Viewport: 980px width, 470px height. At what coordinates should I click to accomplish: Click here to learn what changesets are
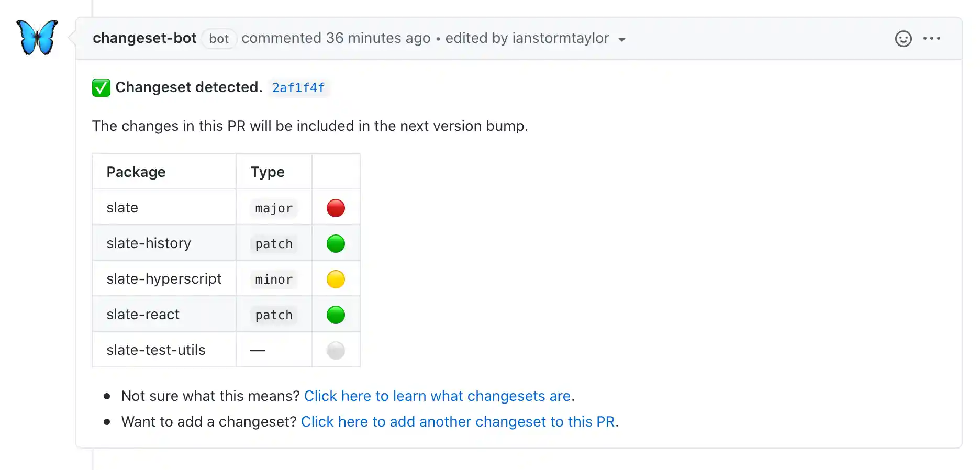[x=437, y=396]
